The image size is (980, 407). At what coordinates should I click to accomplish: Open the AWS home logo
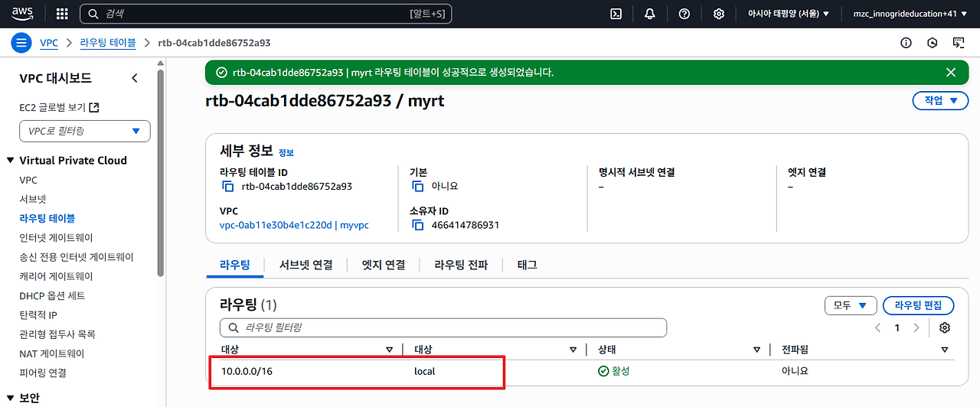point(21,14)
